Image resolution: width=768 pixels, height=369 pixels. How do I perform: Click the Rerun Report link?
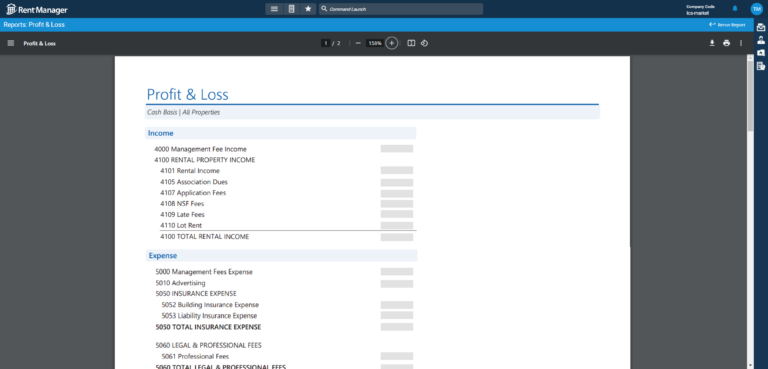click(x=727, y=25)
